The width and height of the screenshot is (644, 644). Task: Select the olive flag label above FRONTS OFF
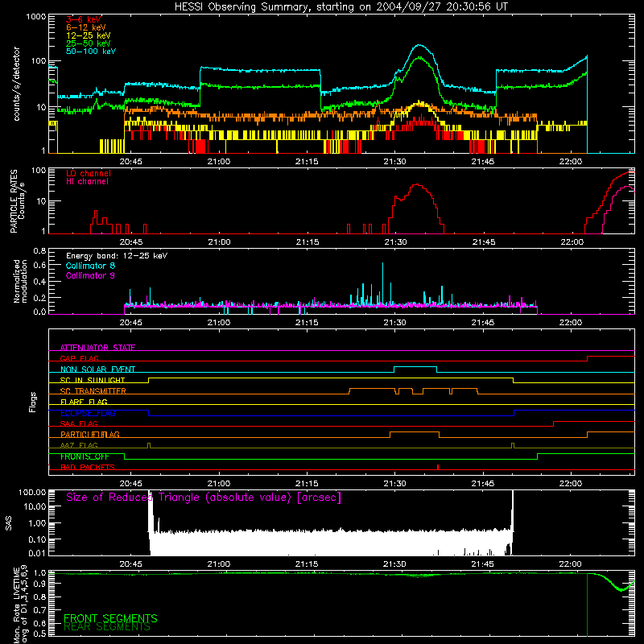click(x=79, y=445)
